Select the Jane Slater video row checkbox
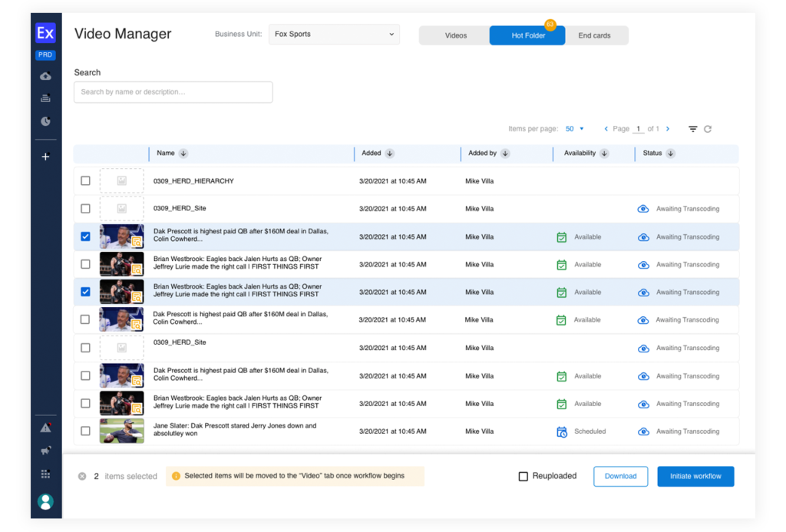Screen dimensions: 786x532 tap(85, 431)
